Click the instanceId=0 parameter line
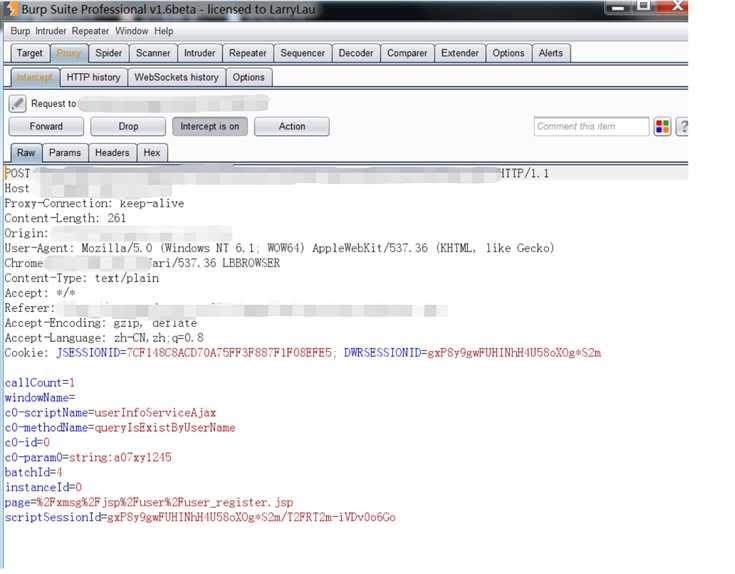This screenshot has height=574, width=735. pos(43,487)
